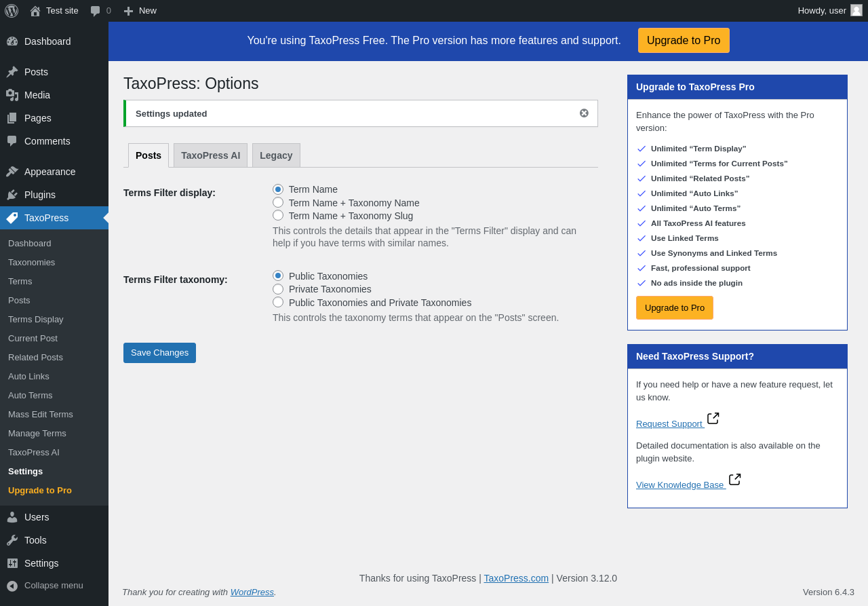This screenshot has height=606, width=868.
Task: Click the WordPress logo icon
Action: [x=12, y=11]
